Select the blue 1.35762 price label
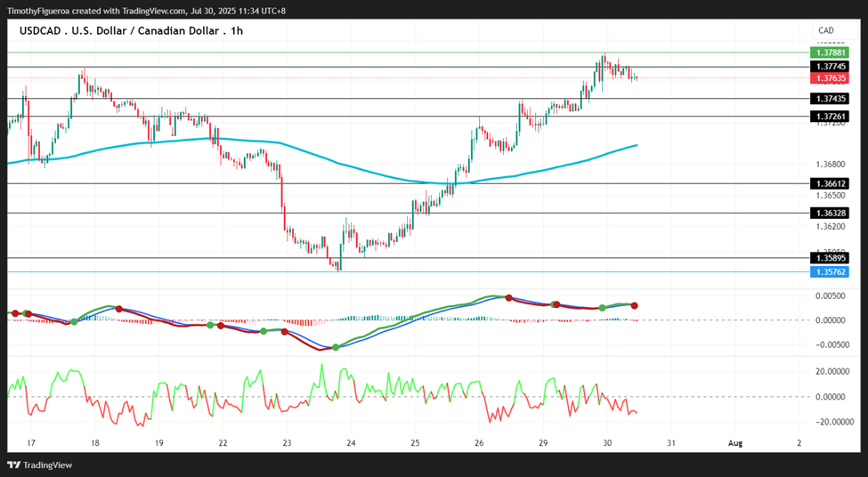Screen dimensions: 868x477 coord(829,271)
